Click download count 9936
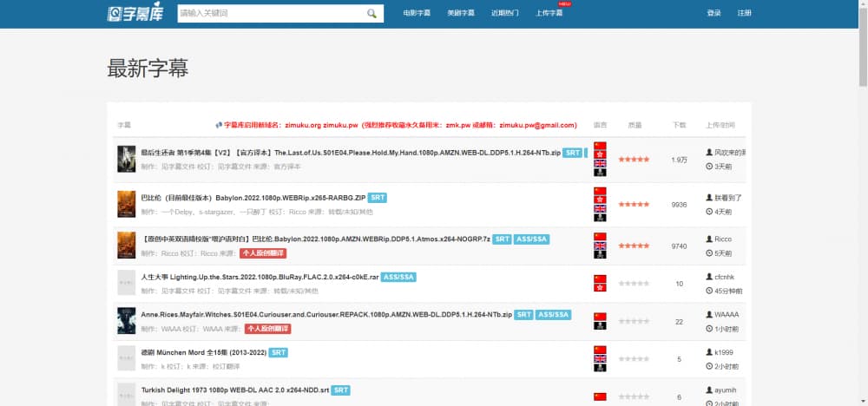This screenshot has height=406, width=868. click(680, 205)
